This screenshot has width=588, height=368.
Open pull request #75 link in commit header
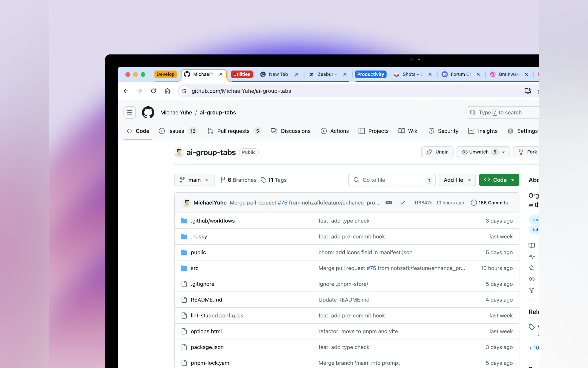[x=282, y=203]
